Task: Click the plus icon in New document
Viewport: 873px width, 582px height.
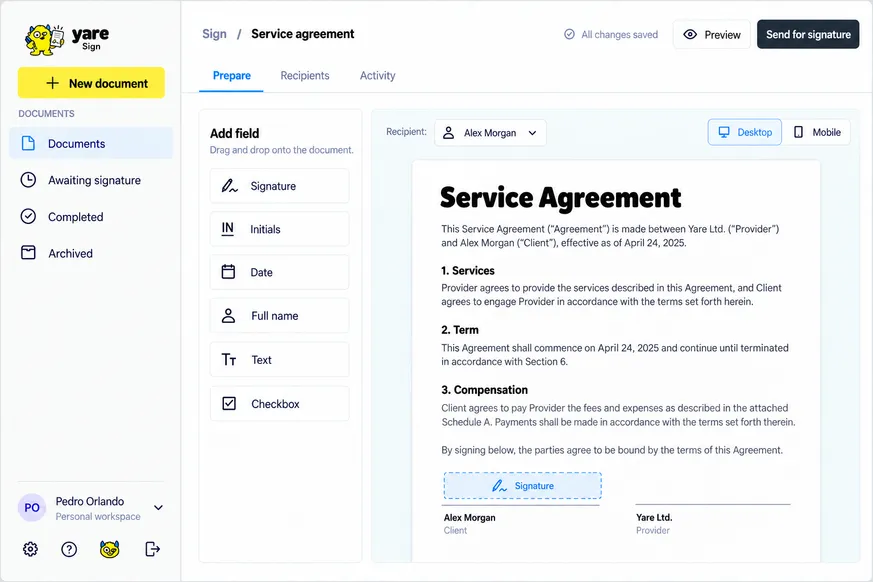Action: click(x=52, y=83)
